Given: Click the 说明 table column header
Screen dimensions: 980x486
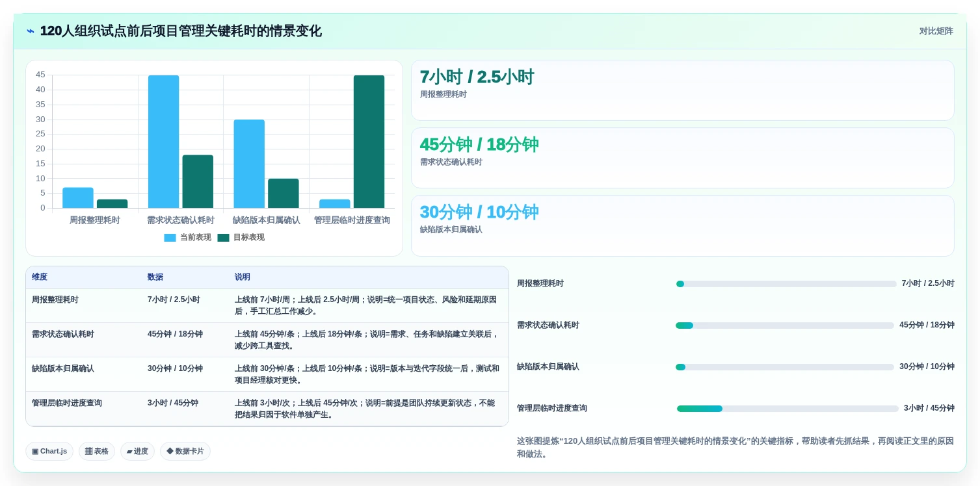Looking at the screenshot, I should (x=243, y=277).
